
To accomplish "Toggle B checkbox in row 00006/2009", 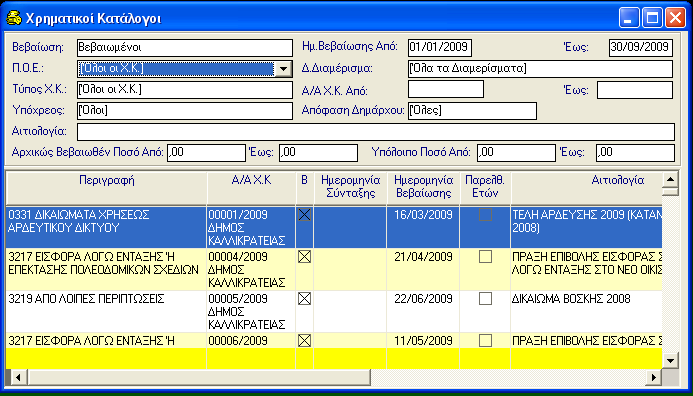I will click(x=305, y=340).
